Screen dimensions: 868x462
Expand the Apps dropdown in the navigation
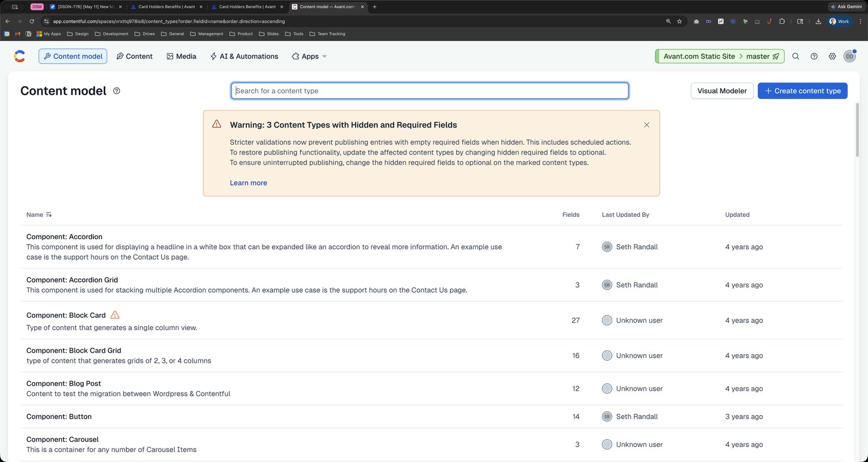pos(309,56)
